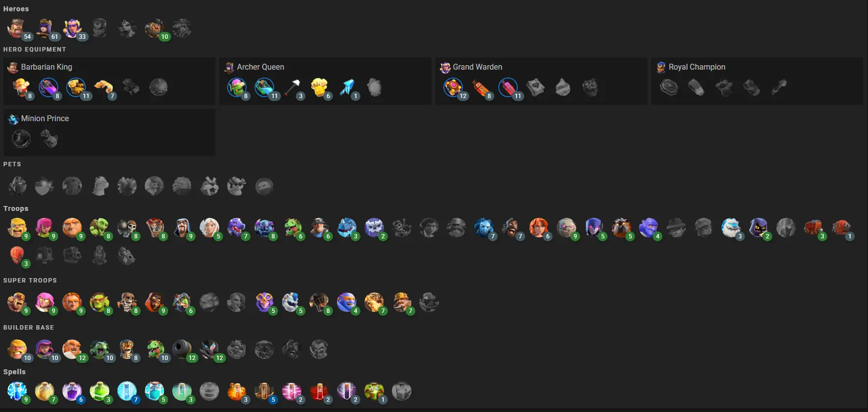This screenshot has width=868, height=412.
Task: Click the Minion Prince equipment panel title
Action: [45, 118]
